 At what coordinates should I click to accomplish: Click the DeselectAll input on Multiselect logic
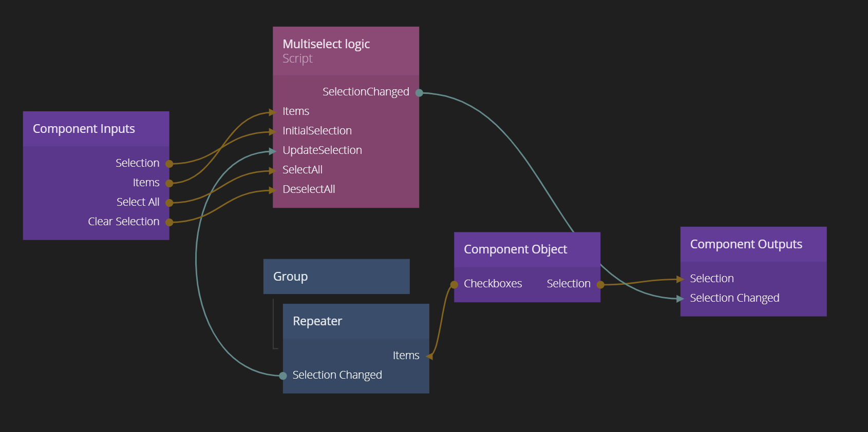[x=309, y=189]
